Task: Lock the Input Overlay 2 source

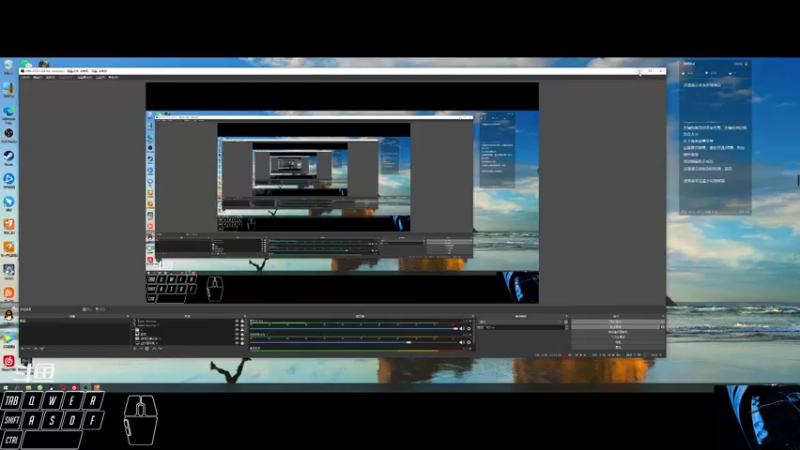Action: pos(242,326)
